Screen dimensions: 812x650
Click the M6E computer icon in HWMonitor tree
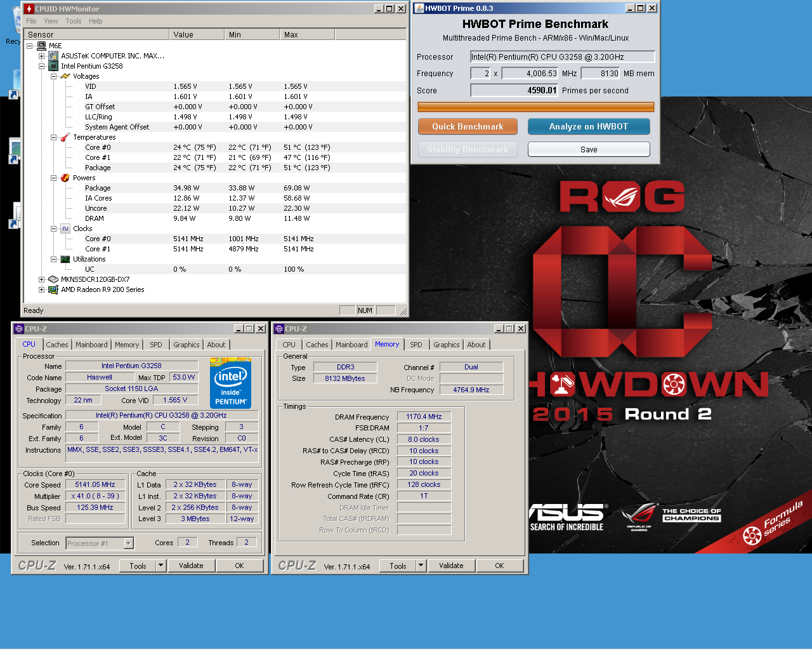[41, 46]
